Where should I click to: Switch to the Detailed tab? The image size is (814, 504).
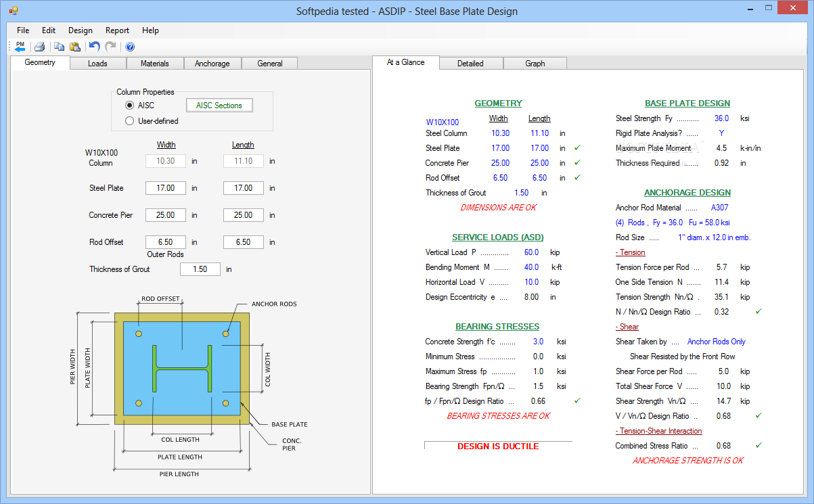470,64
